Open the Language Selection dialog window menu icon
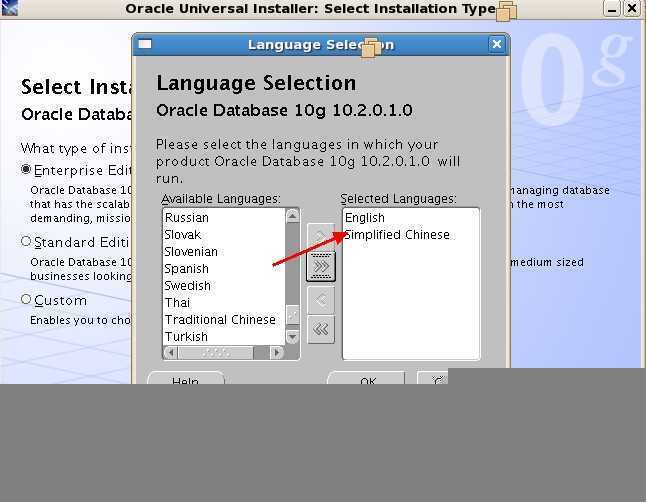Viewport: 646px width, 502px height. tap(145, 44)
